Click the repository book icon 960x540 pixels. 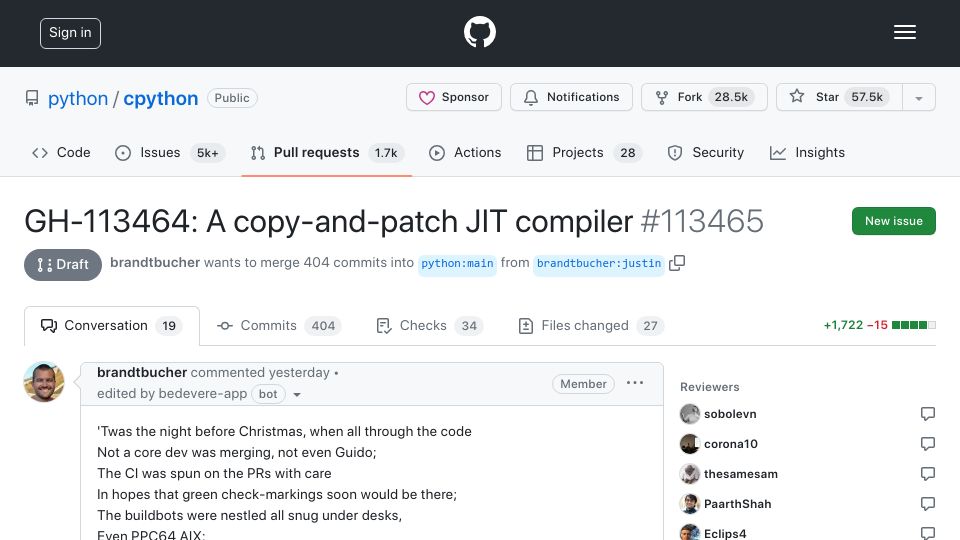tap(32, 98)
